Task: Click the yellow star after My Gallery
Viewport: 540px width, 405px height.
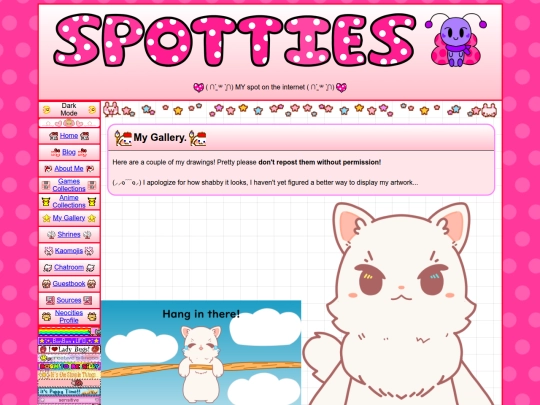Action: (92, 218)
